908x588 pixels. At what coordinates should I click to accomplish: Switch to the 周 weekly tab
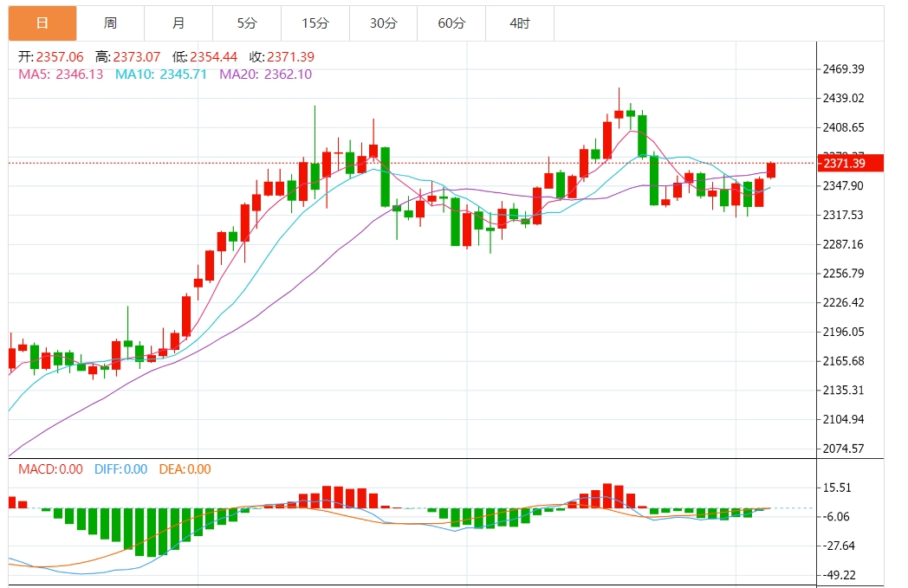[111, 23]
